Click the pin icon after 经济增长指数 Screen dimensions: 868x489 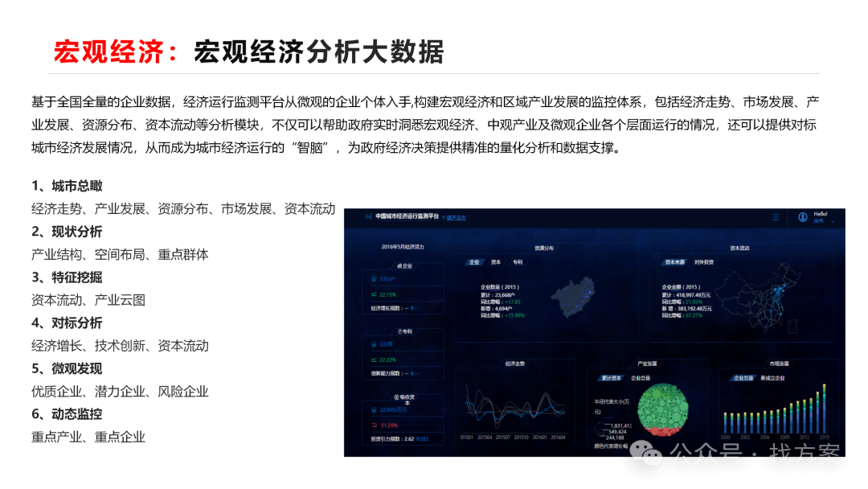(411, 308)
